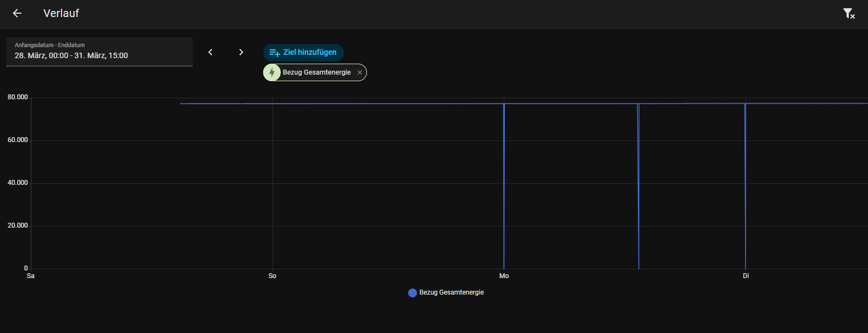
Task: Click the Di label on the time axis
Action: 746,276
